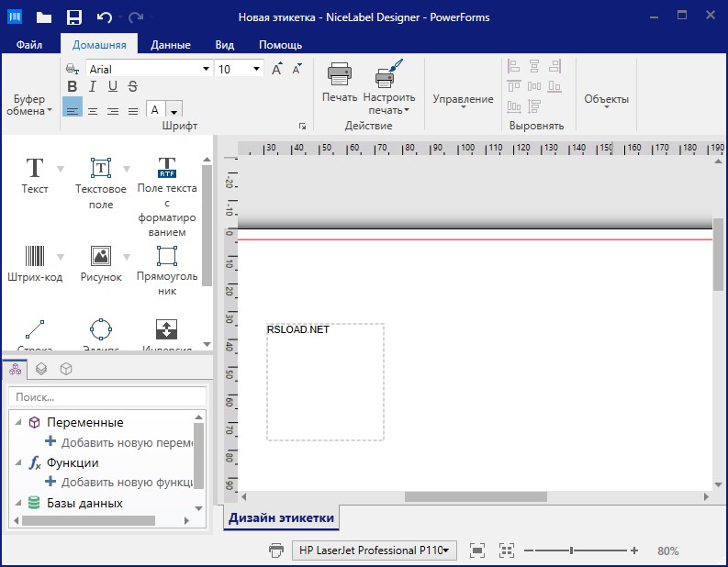Screen dimensions: 728x567
Task: Click the zoom slider handle
Action: (572, 550)
